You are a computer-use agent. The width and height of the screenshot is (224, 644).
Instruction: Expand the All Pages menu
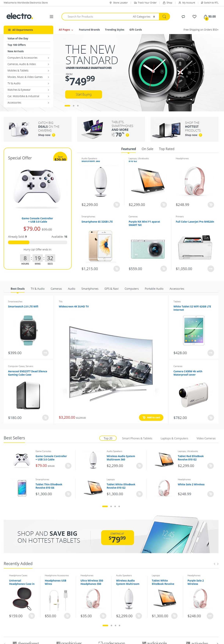click(x=66, y=30)
